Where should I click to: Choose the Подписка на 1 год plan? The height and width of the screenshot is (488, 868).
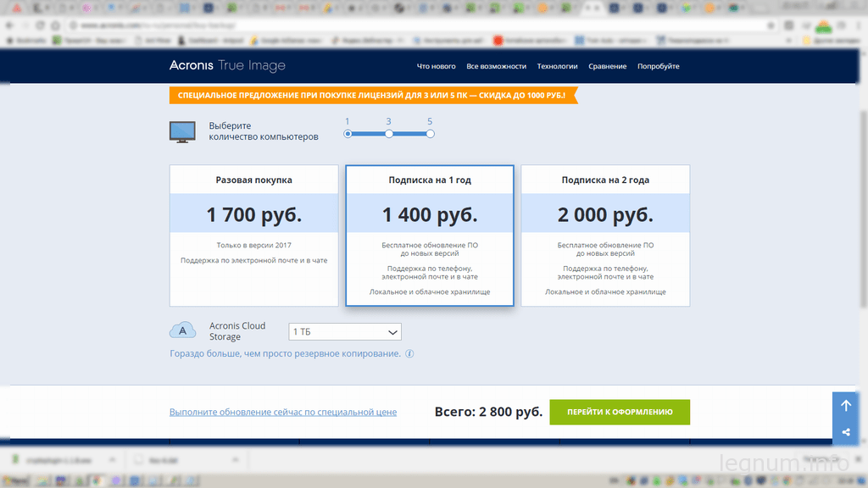[x=430, y=236]
